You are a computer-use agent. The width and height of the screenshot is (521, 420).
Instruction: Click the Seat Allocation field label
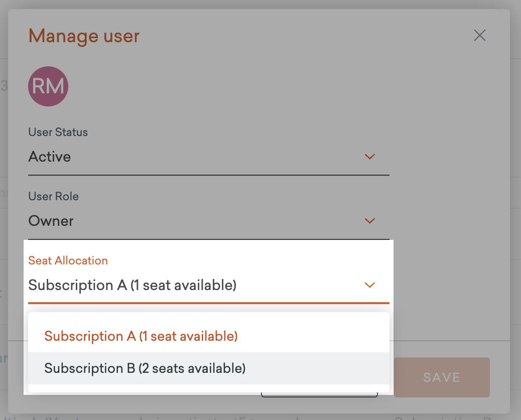click(x=68, y=260)
